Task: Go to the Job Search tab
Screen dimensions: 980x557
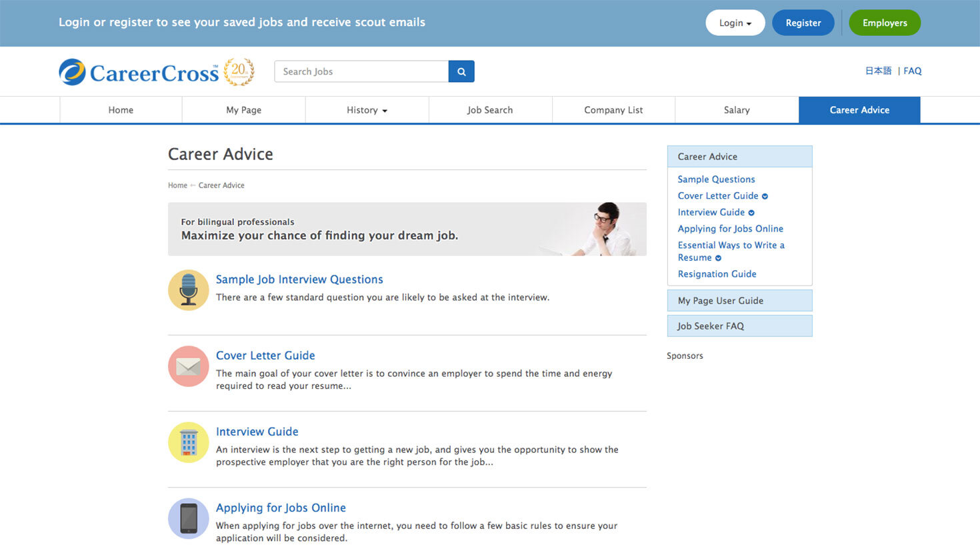Action: coord(490,110)
